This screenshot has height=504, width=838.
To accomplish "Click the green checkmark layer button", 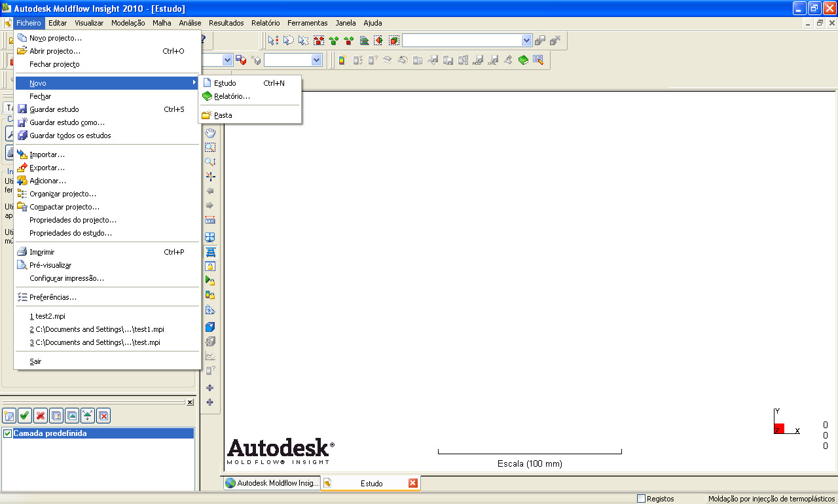I will [25, 415].
